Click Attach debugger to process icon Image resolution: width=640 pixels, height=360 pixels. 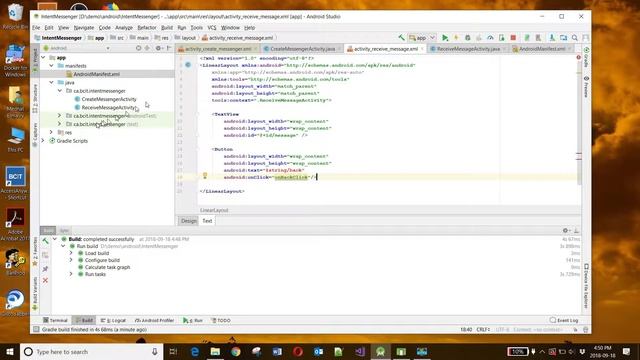(502, 38)
